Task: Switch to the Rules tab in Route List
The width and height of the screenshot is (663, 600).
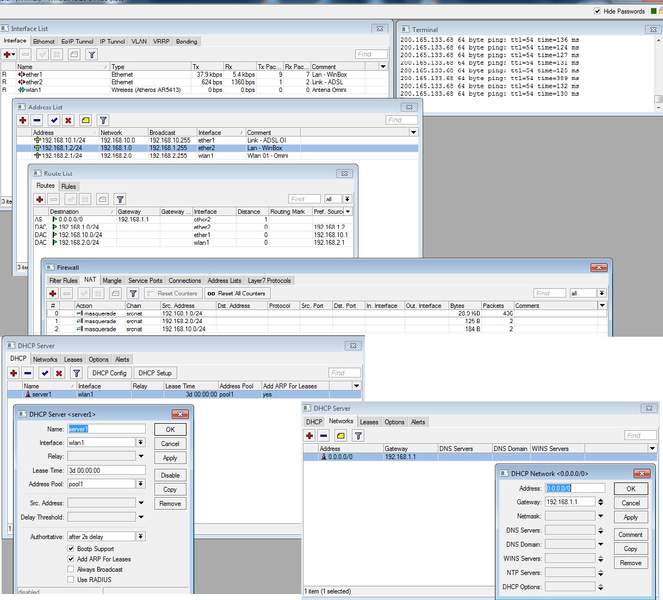Action: (x=68, y=186)
